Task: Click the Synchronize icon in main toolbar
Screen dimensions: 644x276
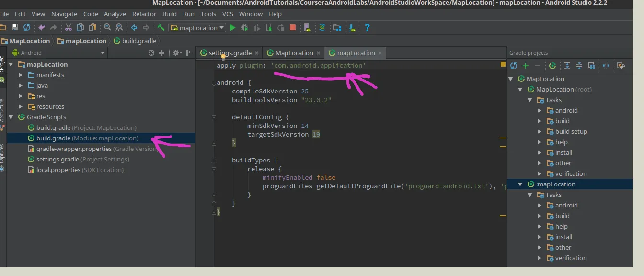Action: pos(27,28)
